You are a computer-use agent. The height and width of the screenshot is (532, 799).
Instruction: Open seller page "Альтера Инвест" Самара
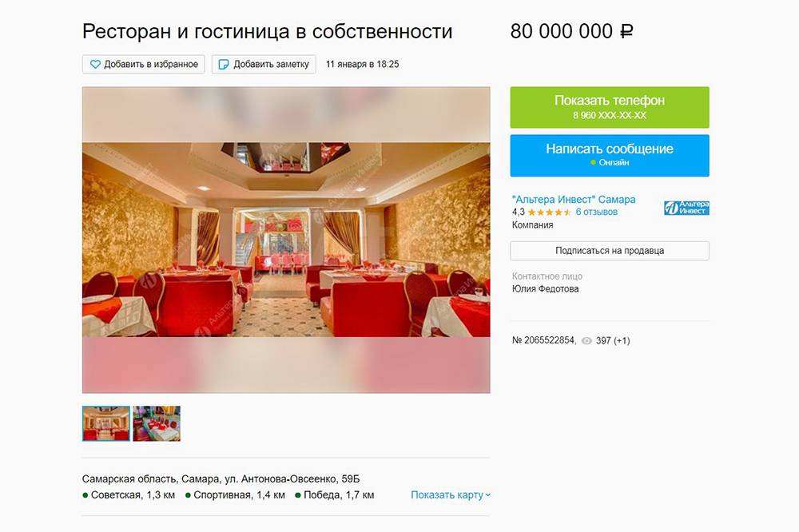tap(574, 199)
